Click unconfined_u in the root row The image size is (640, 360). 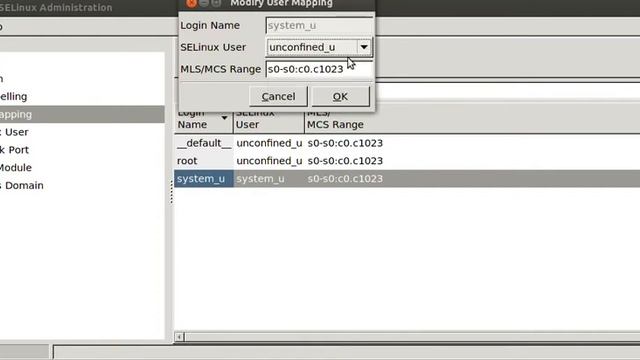pyautogui.click(x=269, y=161)
